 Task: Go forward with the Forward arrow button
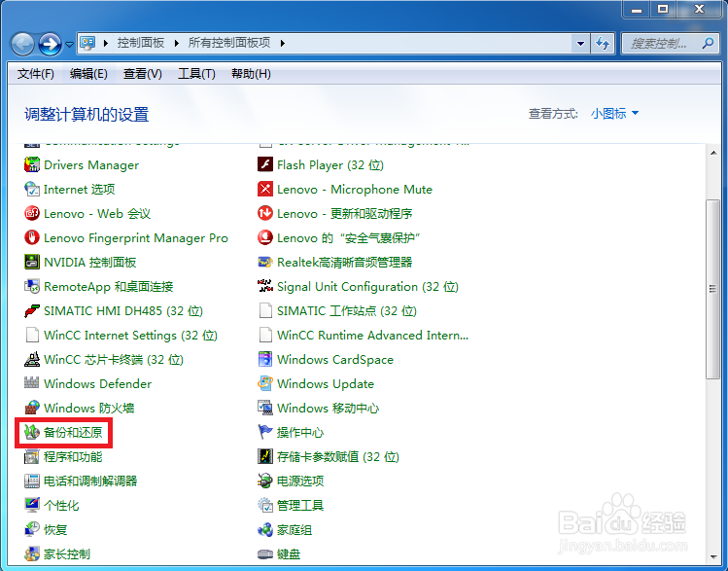tap(50, 44)
